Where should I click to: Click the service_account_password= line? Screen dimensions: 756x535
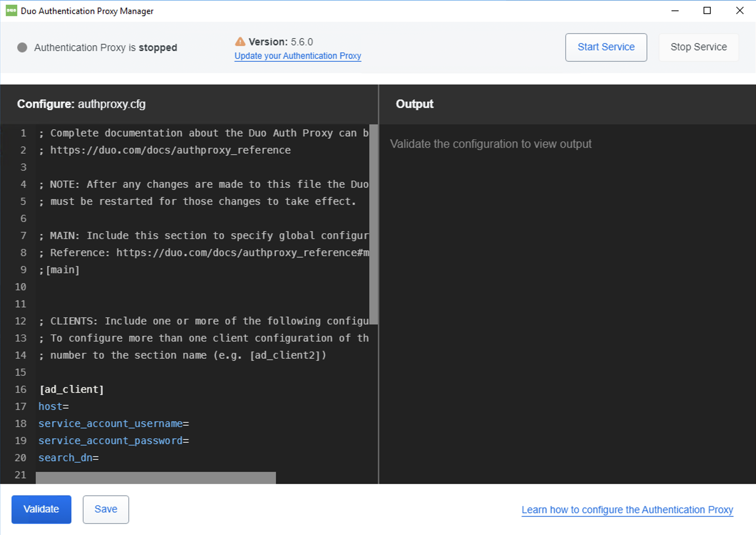[114, 441]
